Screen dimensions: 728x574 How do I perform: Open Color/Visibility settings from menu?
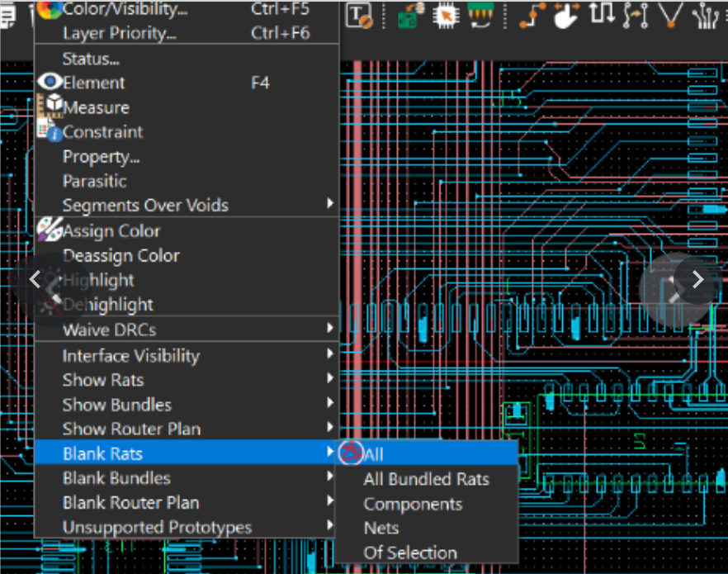coord(124,10)
